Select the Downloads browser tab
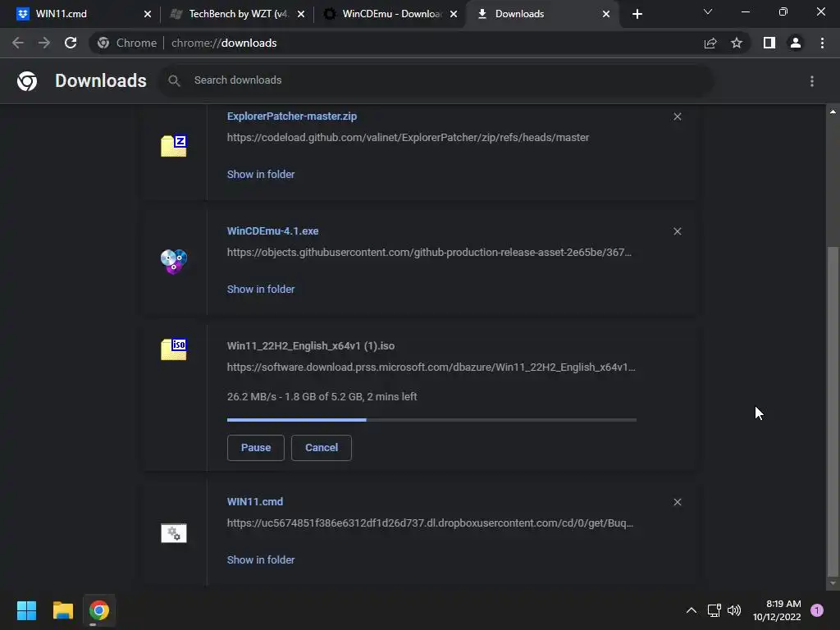This screenshot has width=840, height=630. click(x=541, y=14)
